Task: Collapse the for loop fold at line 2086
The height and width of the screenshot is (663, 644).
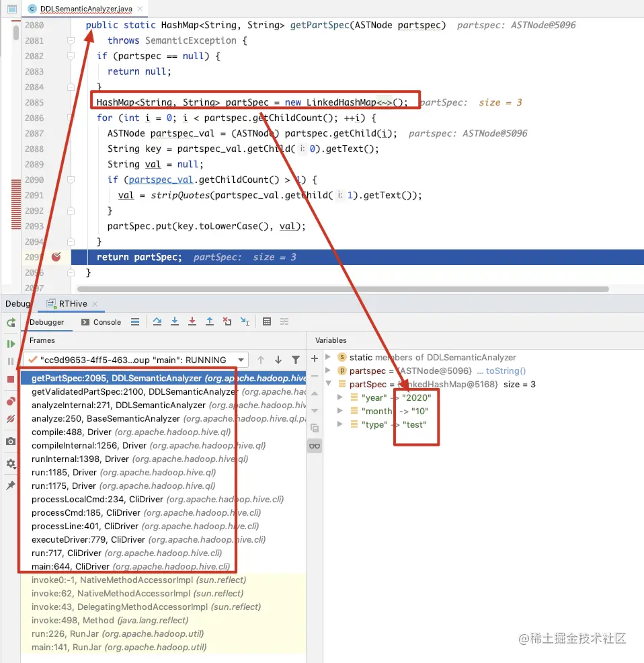Action: pyautogui.click(x=71, y=118)
